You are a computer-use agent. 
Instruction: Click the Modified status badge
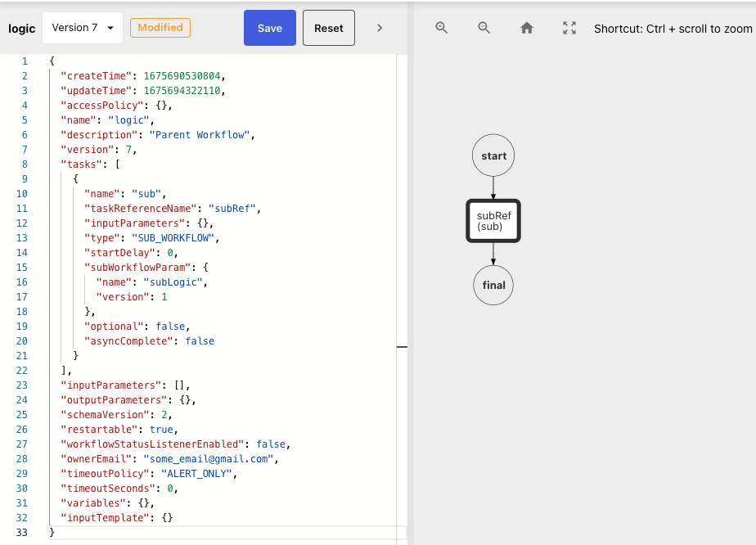pyautogui.click(x=160, y=27)
